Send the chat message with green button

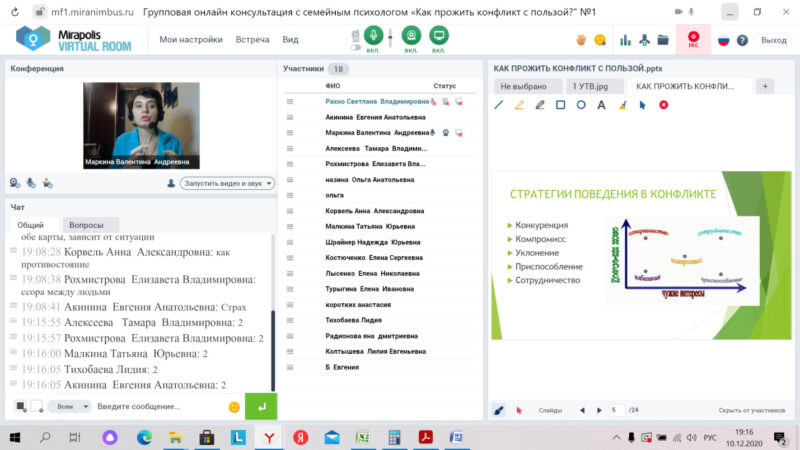point(261,407)
